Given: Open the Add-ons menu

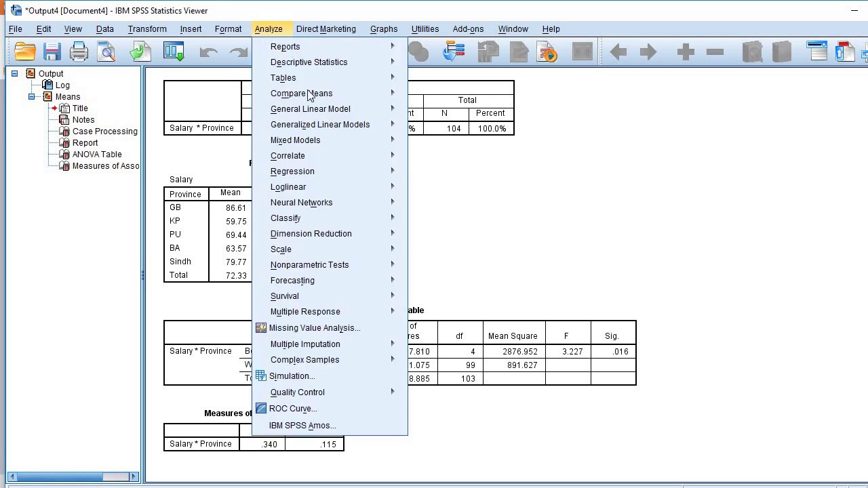Looking at the screenshot, I should pos(468,29).
